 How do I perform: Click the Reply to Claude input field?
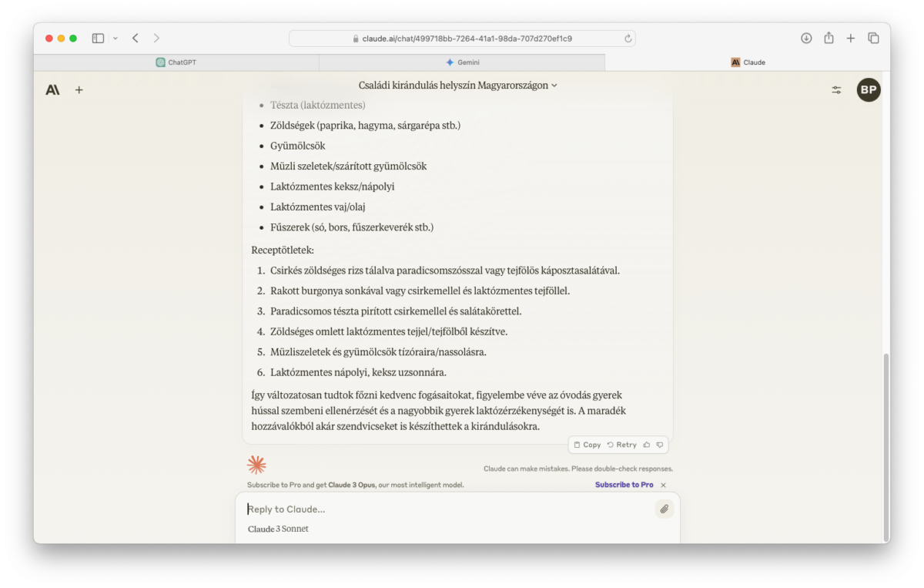point(447,509)
